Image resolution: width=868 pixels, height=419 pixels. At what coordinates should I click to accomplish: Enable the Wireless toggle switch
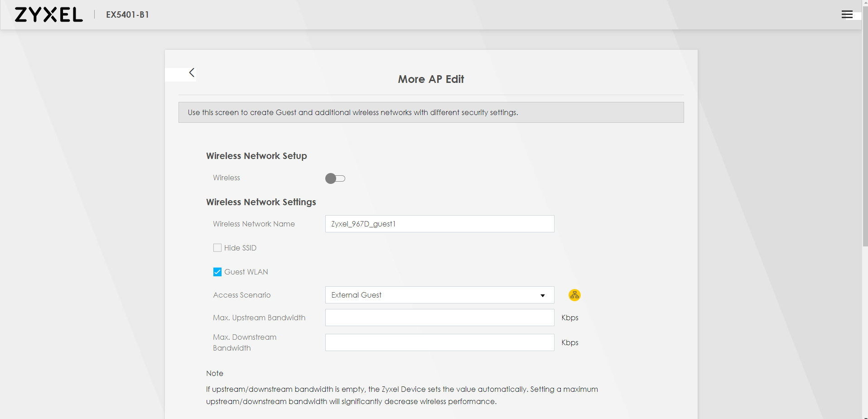tap(335, 178)
